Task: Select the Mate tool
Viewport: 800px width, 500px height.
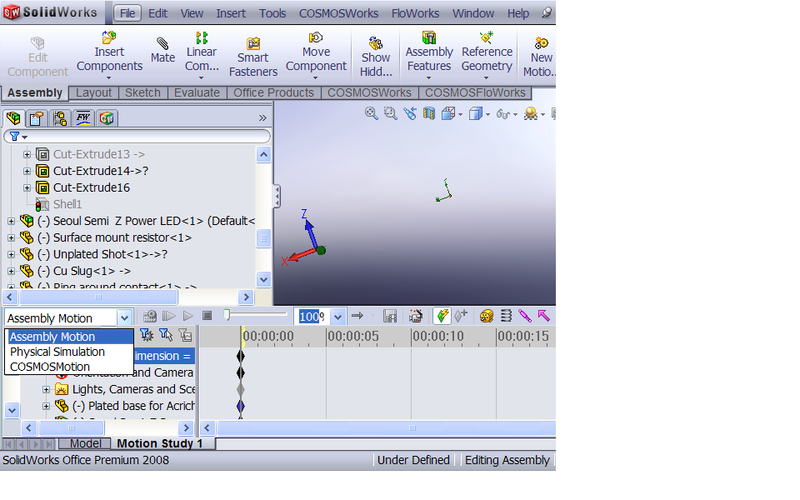Action: tap(163, 50)
